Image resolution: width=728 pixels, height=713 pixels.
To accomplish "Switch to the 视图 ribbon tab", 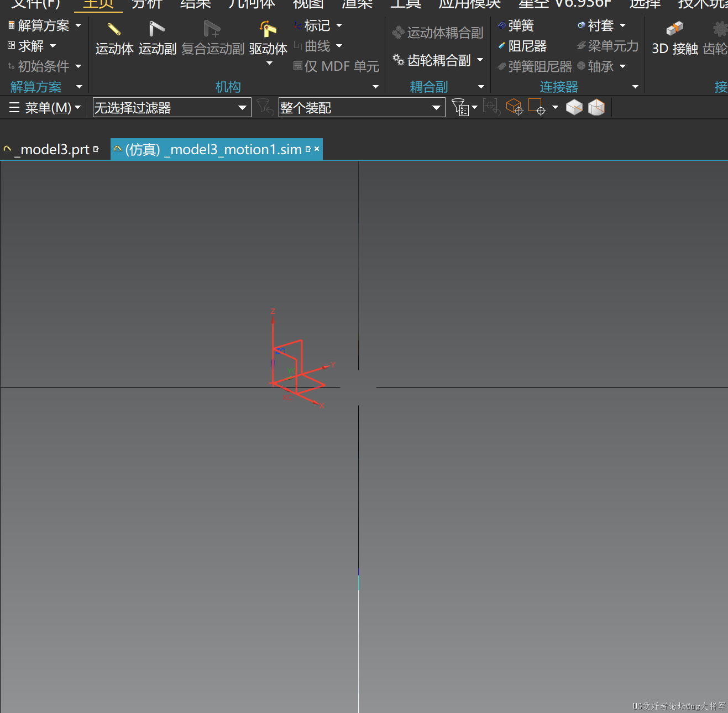I will 308,4.
